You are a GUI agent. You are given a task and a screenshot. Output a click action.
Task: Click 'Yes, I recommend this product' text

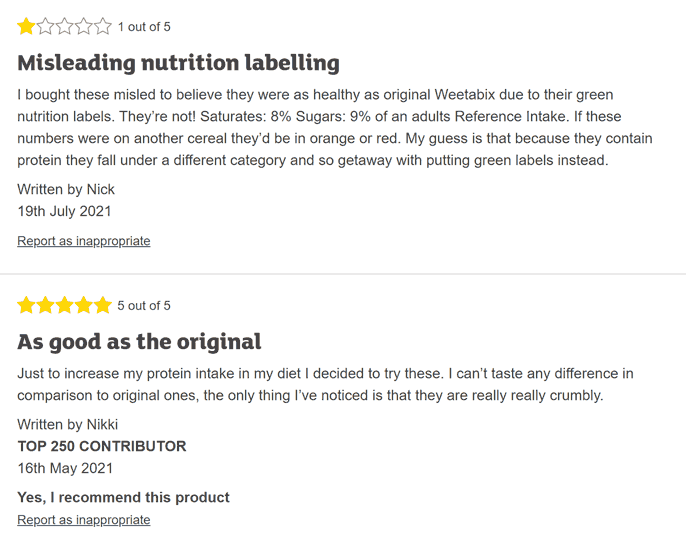coord(123,498)
